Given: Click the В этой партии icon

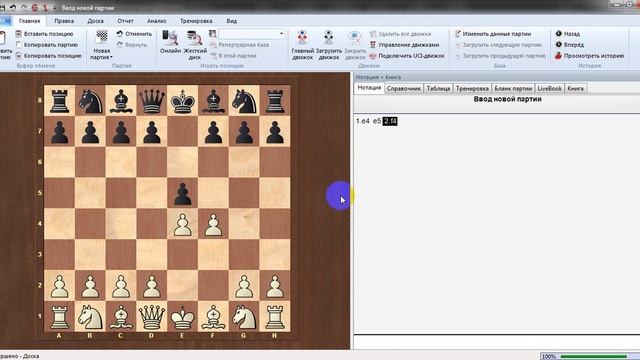Looking at the screenshot, I should pos(213,56).
